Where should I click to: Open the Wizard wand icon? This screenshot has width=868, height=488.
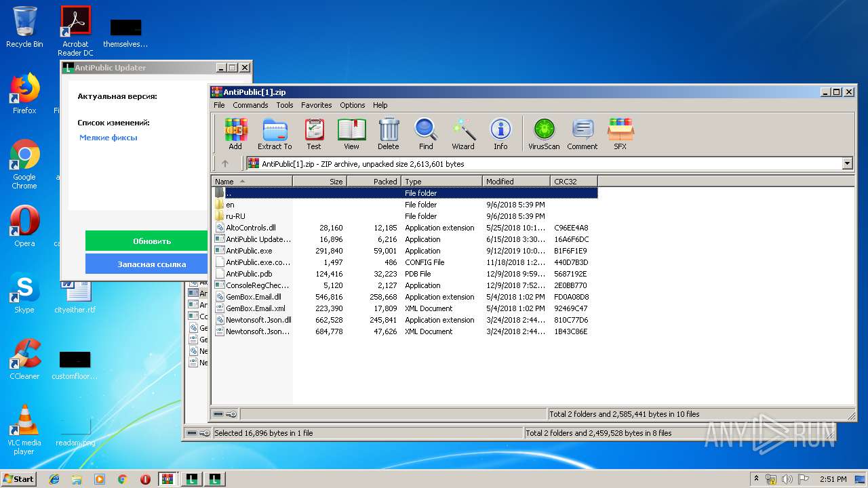(463, 134)
